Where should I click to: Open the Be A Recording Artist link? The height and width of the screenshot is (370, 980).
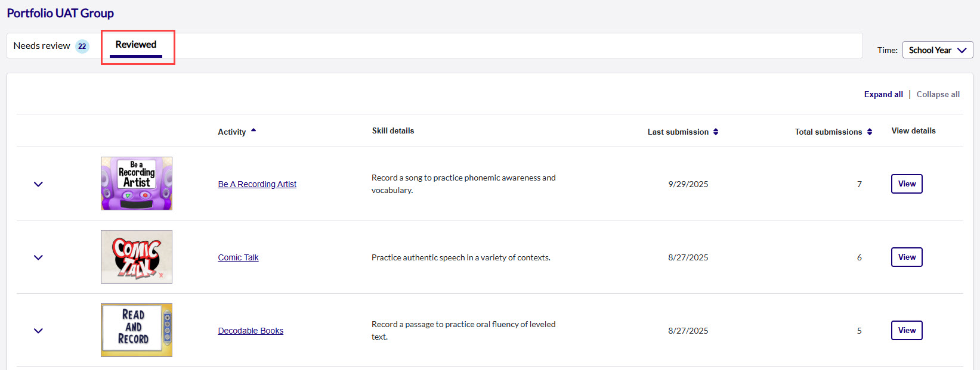coord(257,184)
